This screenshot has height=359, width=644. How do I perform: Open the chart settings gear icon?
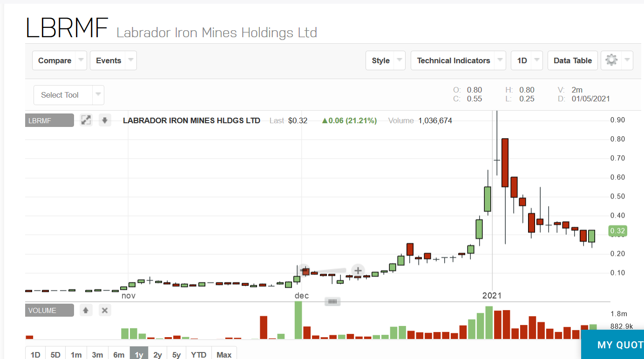611,60
